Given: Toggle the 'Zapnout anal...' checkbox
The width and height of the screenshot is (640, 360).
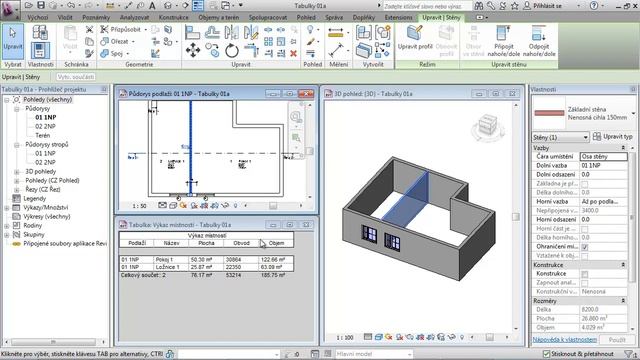Looking at the screenshot, I should [585, 283].
